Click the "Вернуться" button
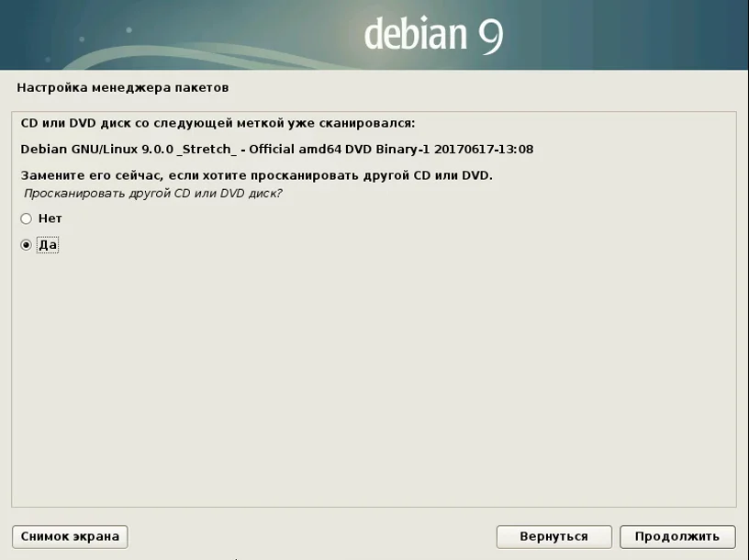The image size is (749, 560). point(554,536)
